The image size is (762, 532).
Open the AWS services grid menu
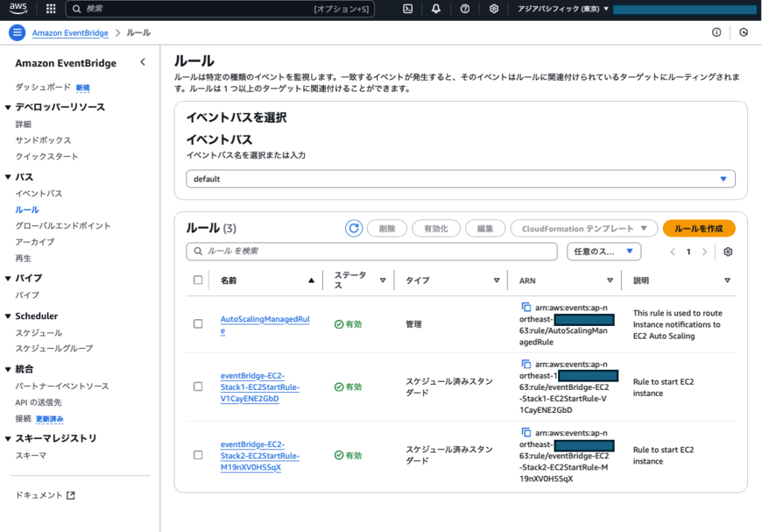[x=51, y=9]
